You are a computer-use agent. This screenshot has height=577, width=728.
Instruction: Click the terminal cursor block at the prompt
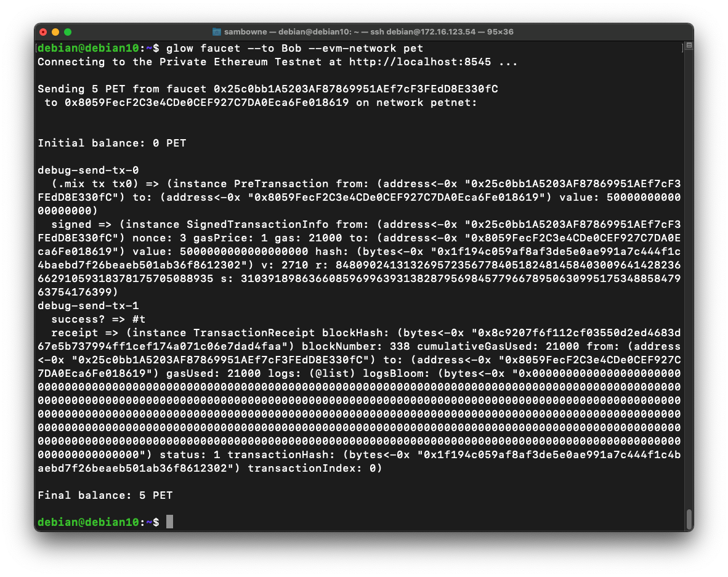169,522
